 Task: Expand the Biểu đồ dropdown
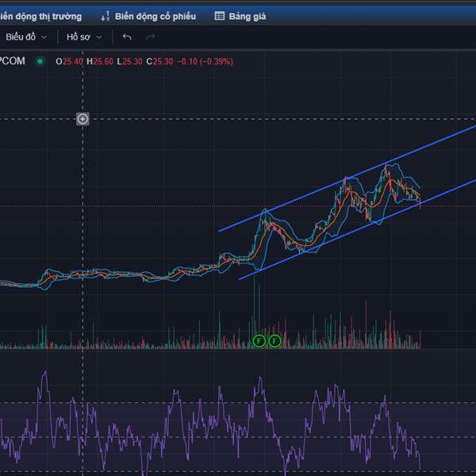click(x=26, y=37)
